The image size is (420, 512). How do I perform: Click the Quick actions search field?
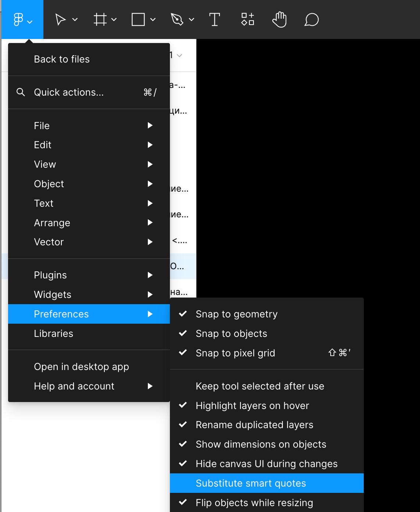(x=69, y=92)
